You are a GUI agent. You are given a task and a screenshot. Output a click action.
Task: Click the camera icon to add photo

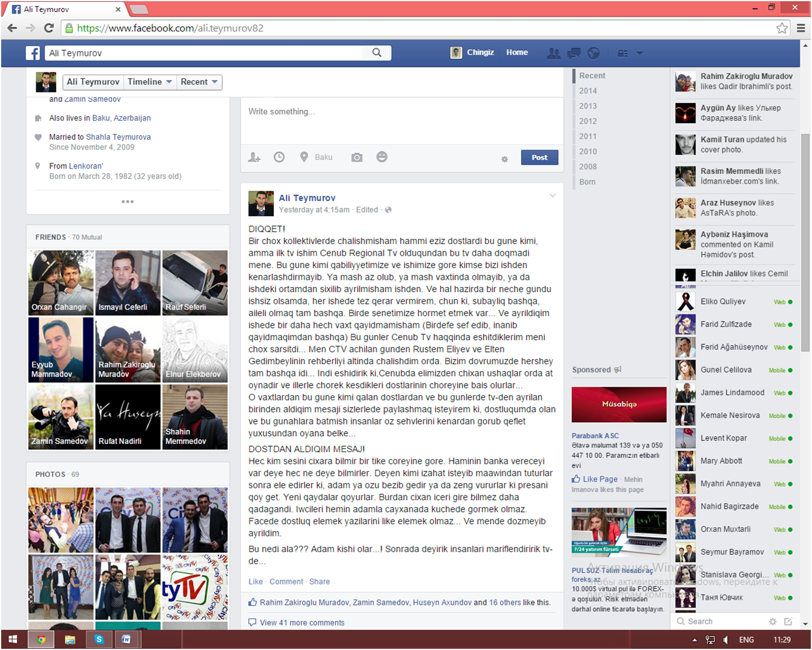point(357,158)
